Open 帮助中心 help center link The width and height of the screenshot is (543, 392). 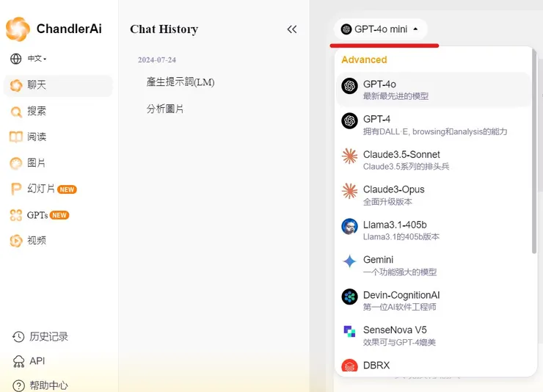(49, 385)
